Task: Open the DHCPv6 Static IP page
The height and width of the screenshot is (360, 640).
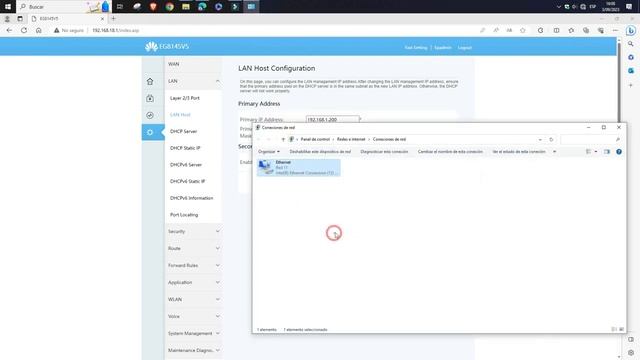Action: pos(187,181)
